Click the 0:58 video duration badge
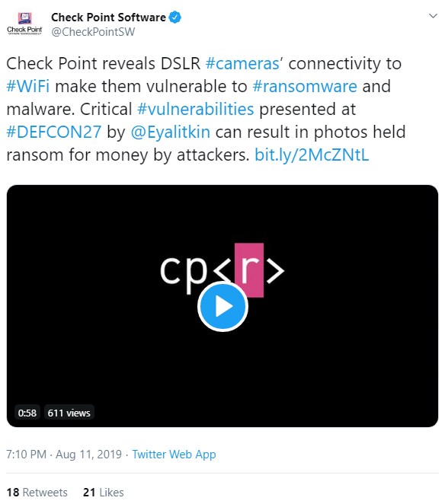This screenshot has width=445, height=504. click(x=27, y=413)
